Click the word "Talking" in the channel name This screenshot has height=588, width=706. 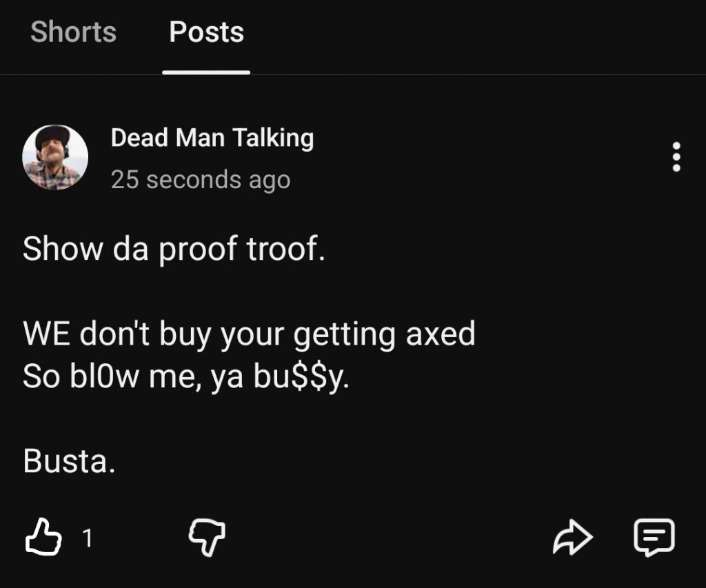tap(273, 138)
